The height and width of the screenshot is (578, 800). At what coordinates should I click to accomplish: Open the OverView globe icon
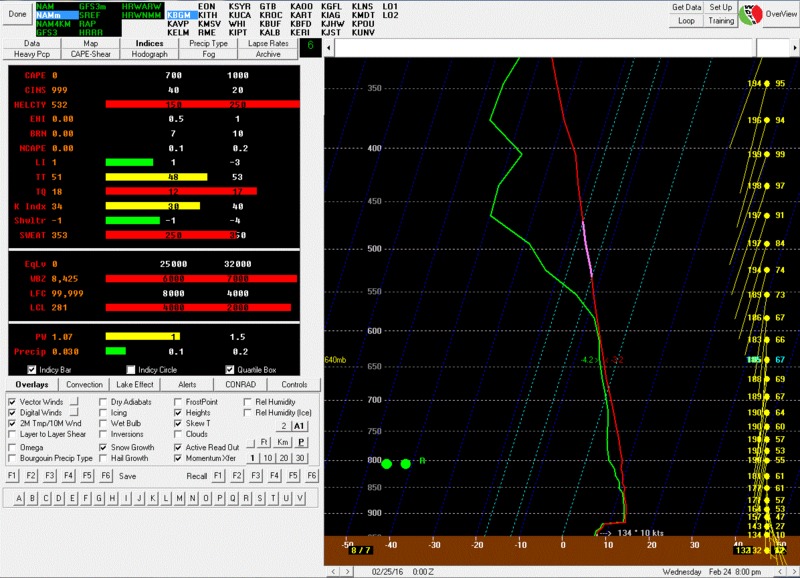pyautogui.click(x=751, y=14)
